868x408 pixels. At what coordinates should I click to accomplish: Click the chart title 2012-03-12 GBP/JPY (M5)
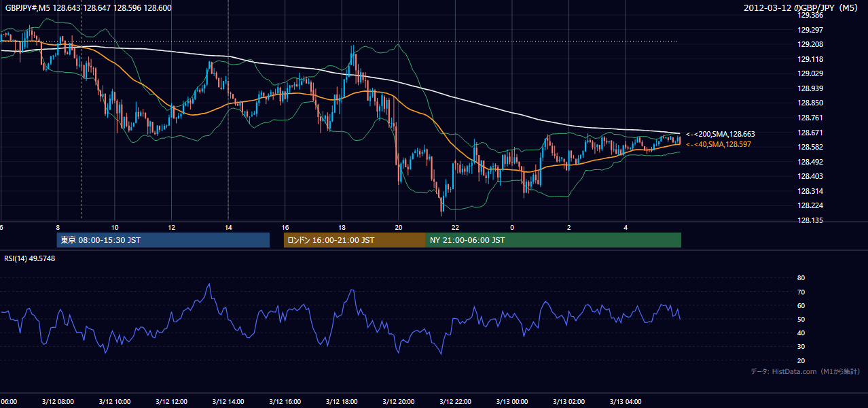[801, 7]
